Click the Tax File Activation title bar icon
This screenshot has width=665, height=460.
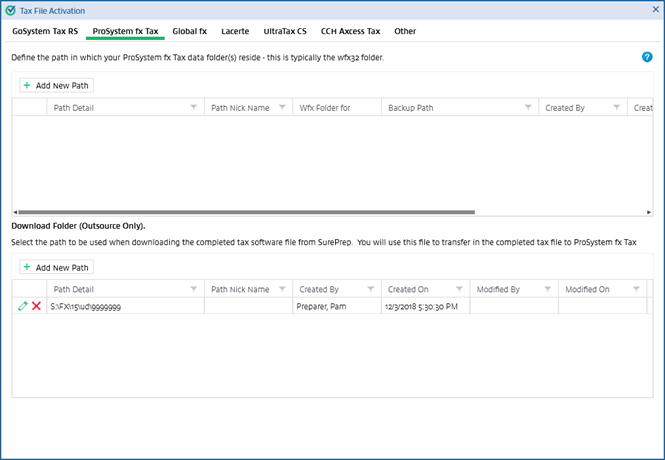11,9
